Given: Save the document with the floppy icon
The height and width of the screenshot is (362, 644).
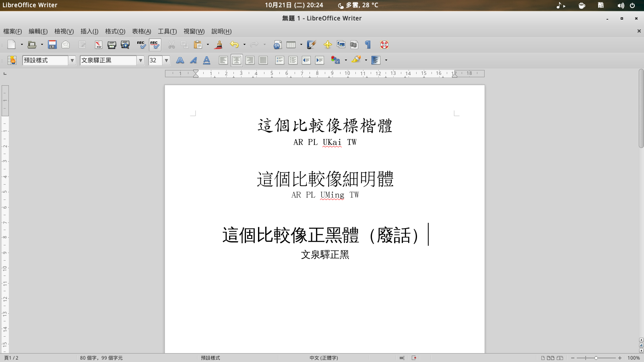Looking at the screenshot, I should pos(52,45).
